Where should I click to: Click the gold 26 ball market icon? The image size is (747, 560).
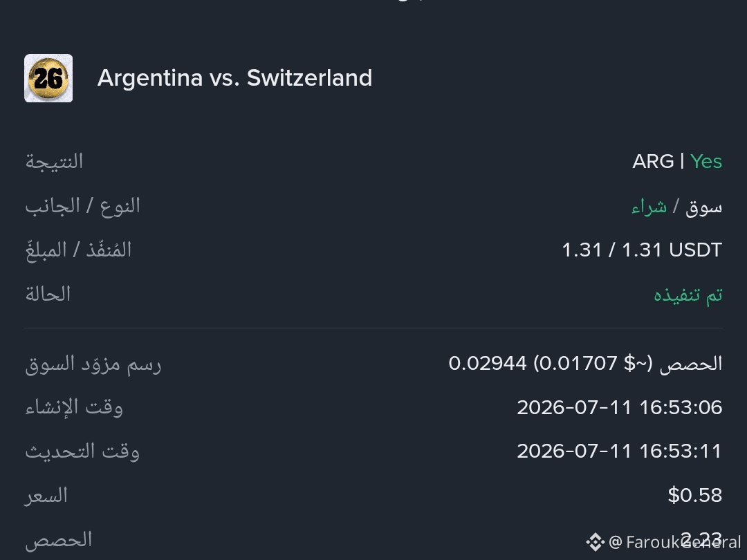pyautogui.click(x=48, y=78)
